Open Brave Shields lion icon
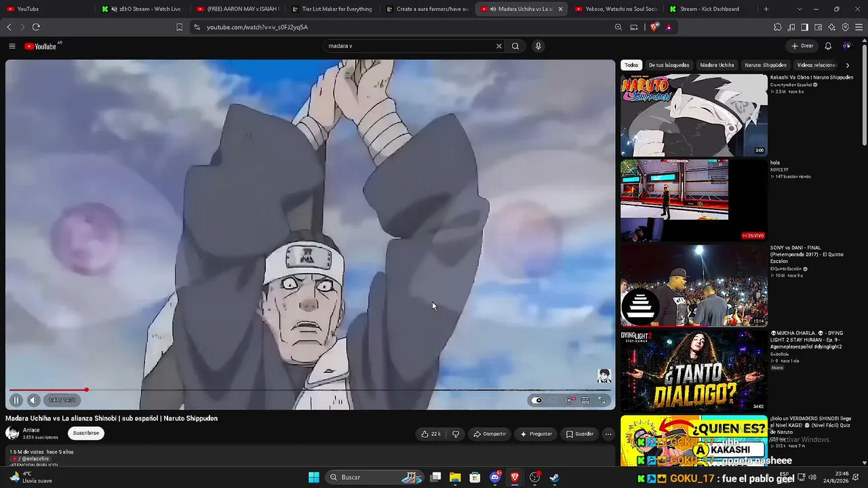Image resolution: width=868 pixels, height=488 pixels. [654, 27]
